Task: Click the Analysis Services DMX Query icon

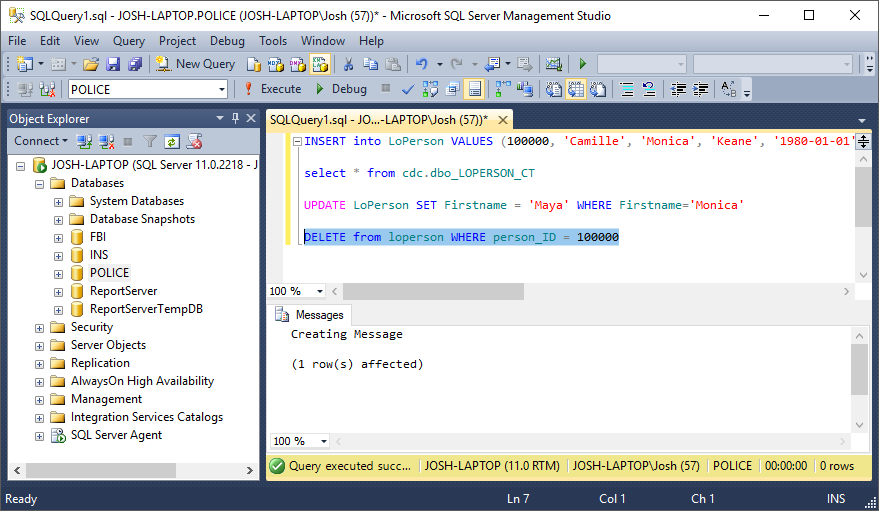Action: 298,64
